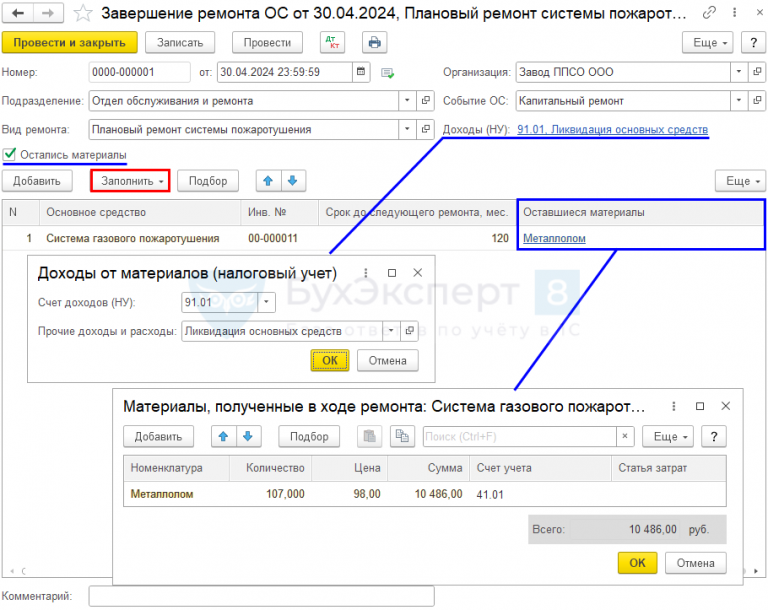Image resolution: width=768 pixels, height=610 pixels.
Task: Open Еще menu above main table
Action: tap(740, 181)
